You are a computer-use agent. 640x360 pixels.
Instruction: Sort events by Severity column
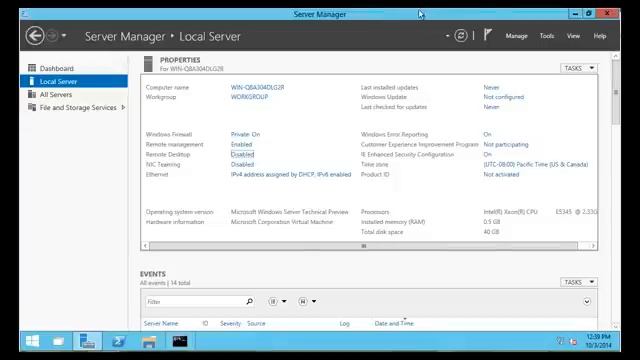point(230,323)
